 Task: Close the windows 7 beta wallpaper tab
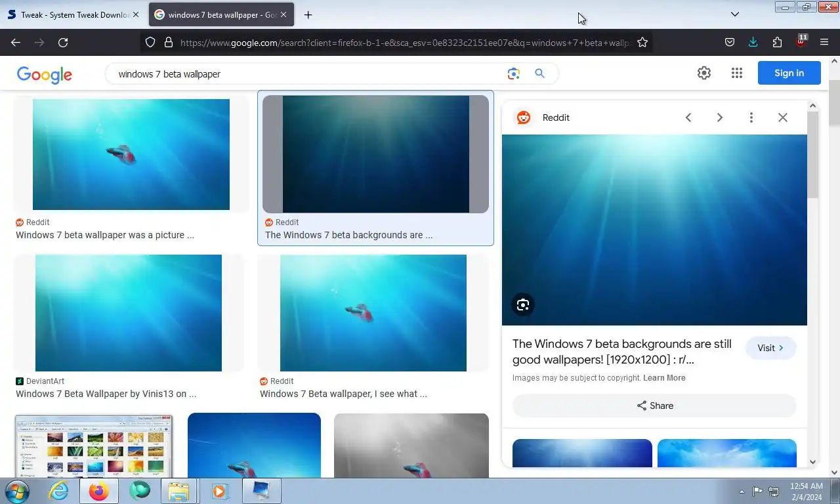pyautogui.click(x=283, y=14)
